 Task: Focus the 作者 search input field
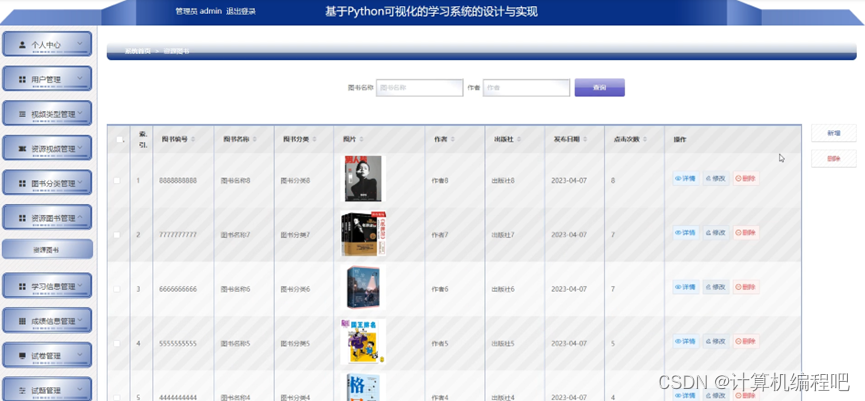click(x=526, y=88)
